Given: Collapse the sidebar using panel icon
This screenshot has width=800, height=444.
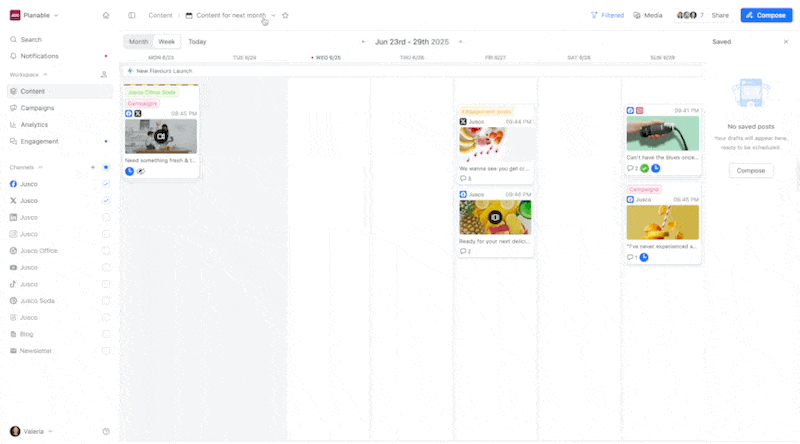Looking at the screenshot, I should coord(132,16).
